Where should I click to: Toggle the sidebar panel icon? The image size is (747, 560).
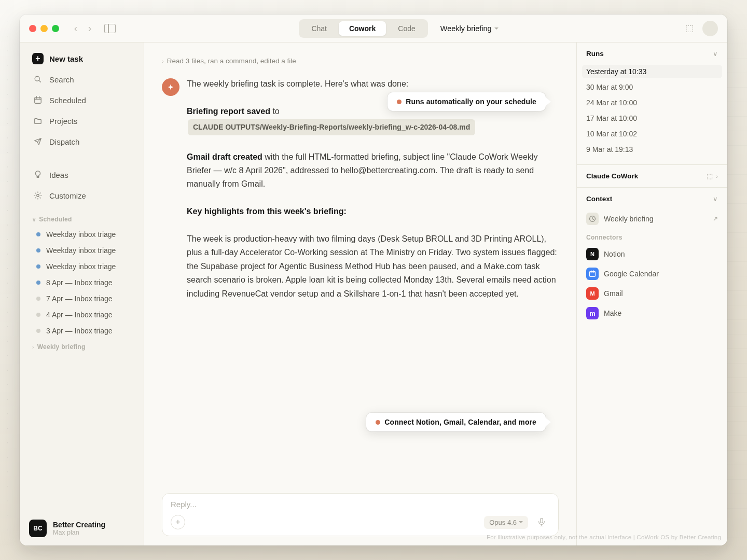(x=110, y=29)
